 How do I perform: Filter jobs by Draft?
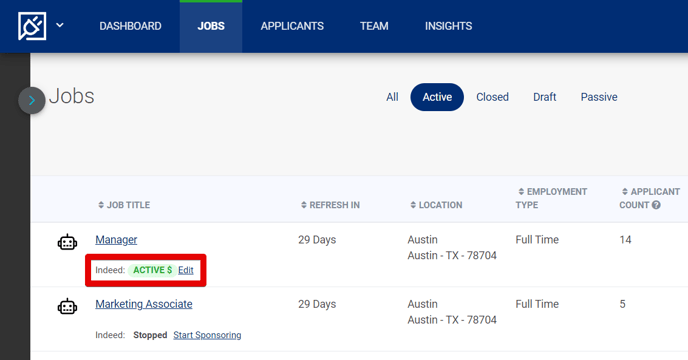coord(545,97)
